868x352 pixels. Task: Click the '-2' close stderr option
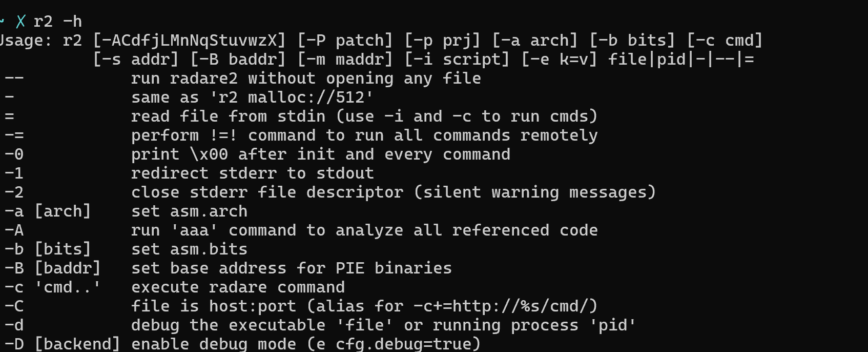click(14, 192)
